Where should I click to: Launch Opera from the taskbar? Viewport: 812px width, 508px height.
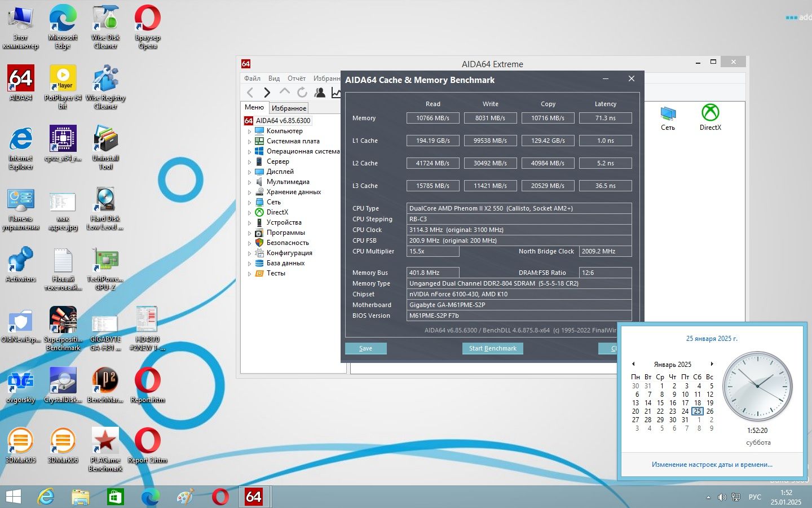pyautogui.click(x=220, y=497)
